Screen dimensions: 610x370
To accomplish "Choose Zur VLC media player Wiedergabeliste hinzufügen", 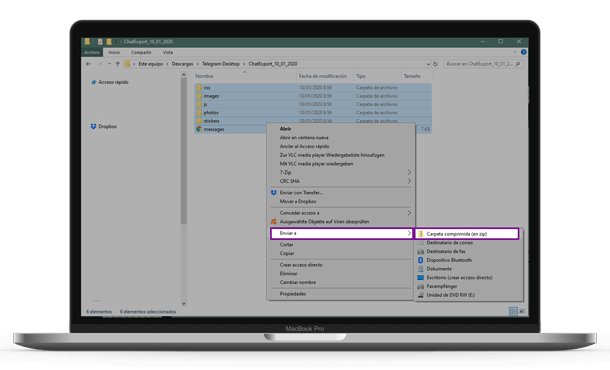I will point(332,155).
